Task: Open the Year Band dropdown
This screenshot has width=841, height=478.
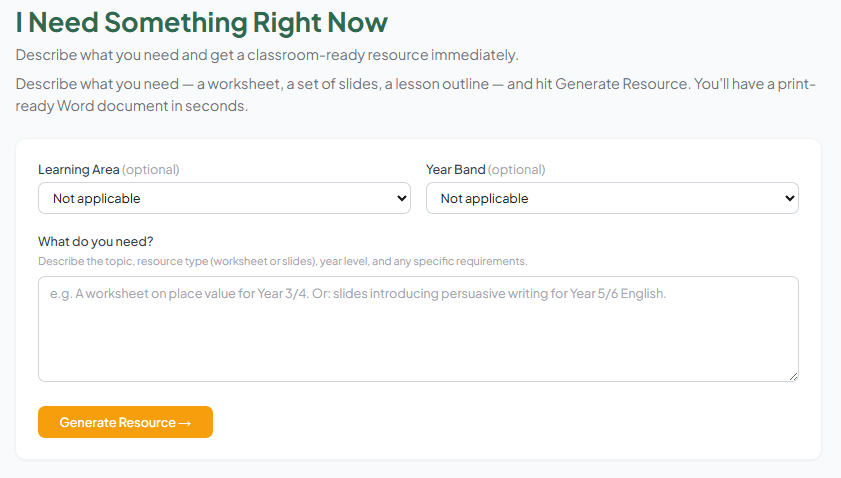Action: pyautogui.click(x=612, y=198)
